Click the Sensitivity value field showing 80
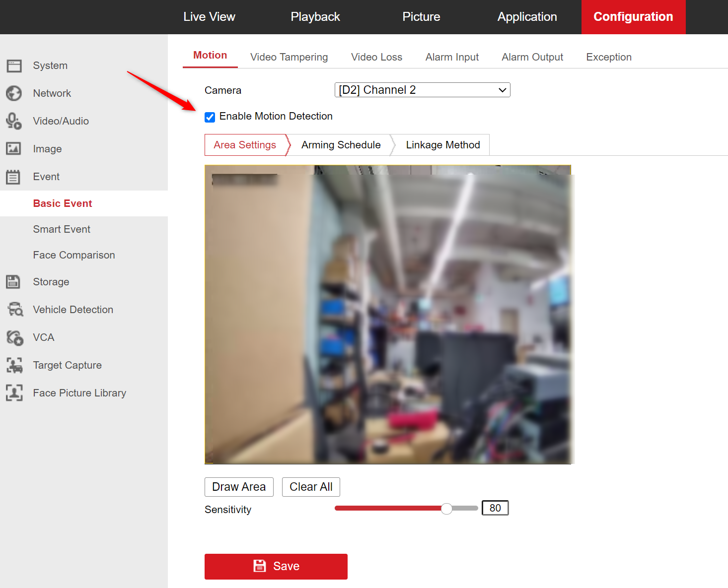The image size is (728, 588). (495, 508)
